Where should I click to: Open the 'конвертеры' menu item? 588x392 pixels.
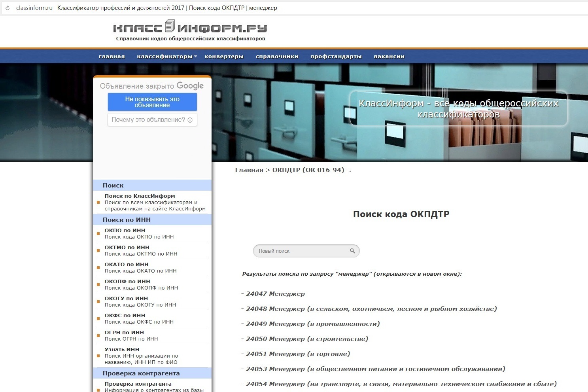click(x=224, y=56)
